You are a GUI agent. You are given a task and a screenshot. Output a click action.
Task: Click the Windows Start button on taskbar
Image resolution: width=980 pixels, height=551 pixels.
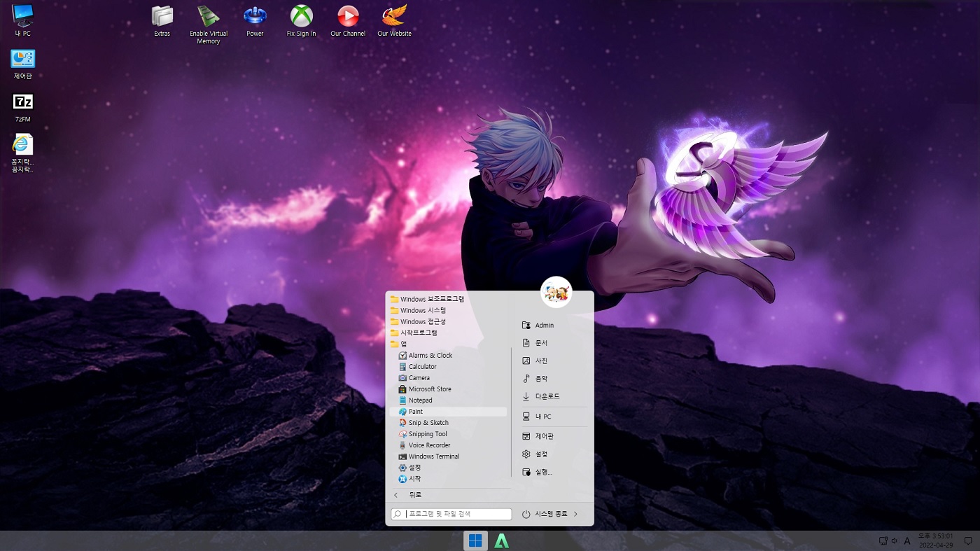click(475, 540)
